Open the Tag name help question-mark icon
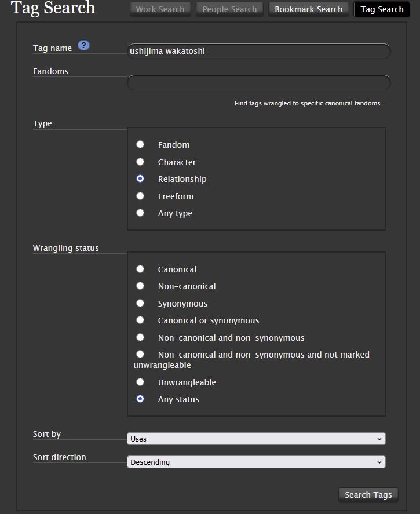Viewport: 420px width, 514px height. [x=83, y=45]
